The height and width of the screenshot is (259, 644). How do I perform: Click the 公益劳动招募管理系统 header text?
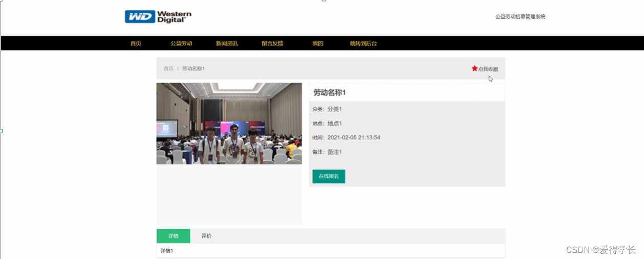coord(520,17)
